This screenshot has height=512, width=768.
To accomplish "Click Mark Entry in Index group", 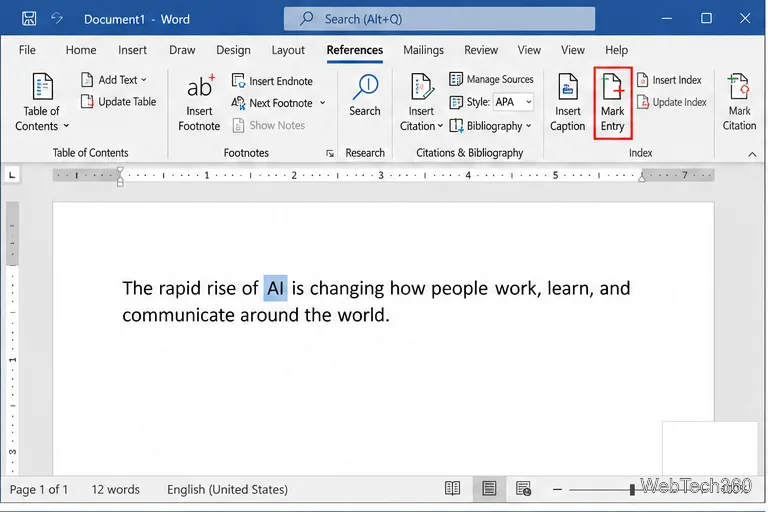I will (613, 103).
